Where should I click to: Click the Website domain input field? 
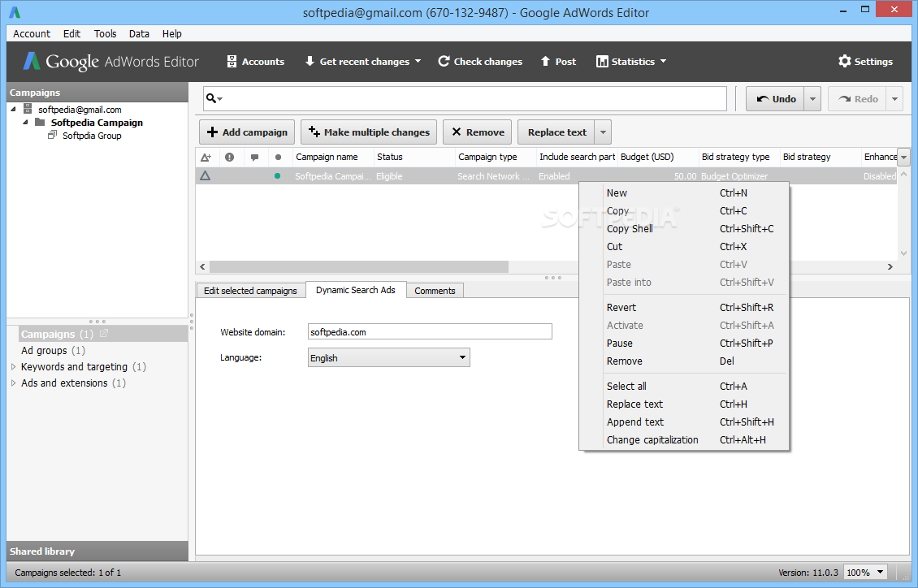tap(430, 331)
